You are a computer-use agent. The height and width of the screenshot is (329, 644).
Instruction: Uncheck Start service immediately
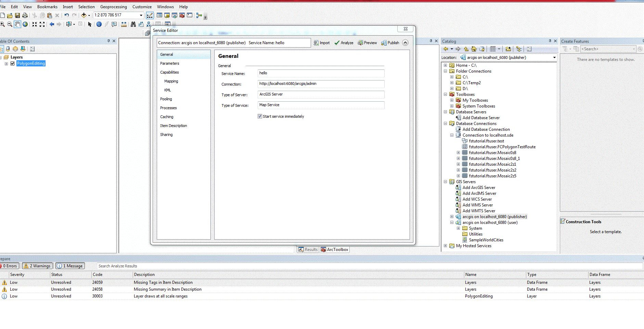coord(260,116)
